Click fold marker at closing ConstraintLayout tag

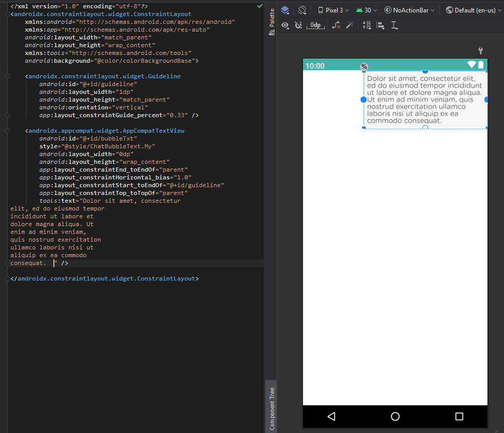pyautogui.click(x=7, y=278)
